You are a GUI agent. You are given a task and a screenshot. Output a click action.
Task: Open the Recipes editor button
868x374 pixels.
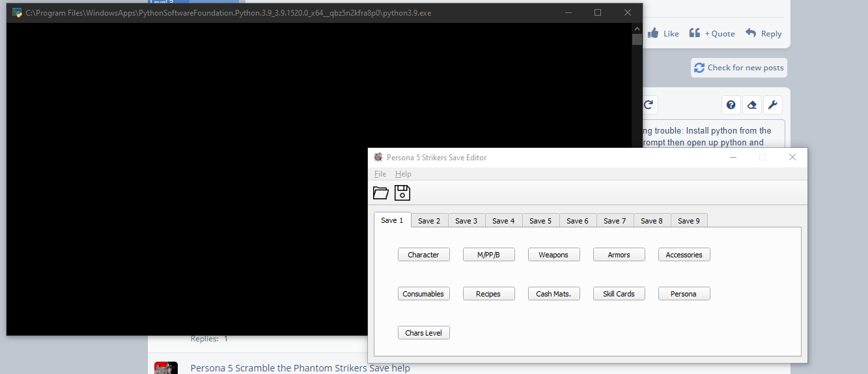click(x=488, y=294)
